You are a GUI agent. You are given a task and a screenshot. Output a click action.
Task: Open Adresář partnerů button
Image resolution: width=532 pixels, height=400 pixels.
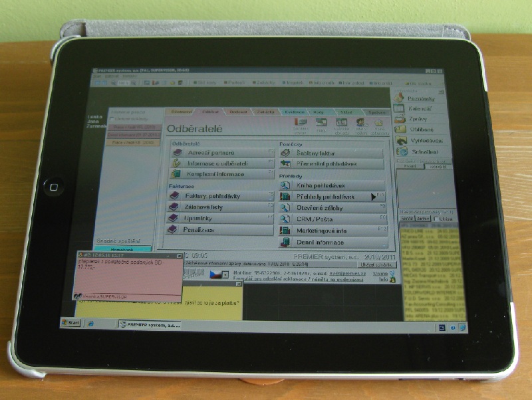pyautogui.click(x=223, y=153)
